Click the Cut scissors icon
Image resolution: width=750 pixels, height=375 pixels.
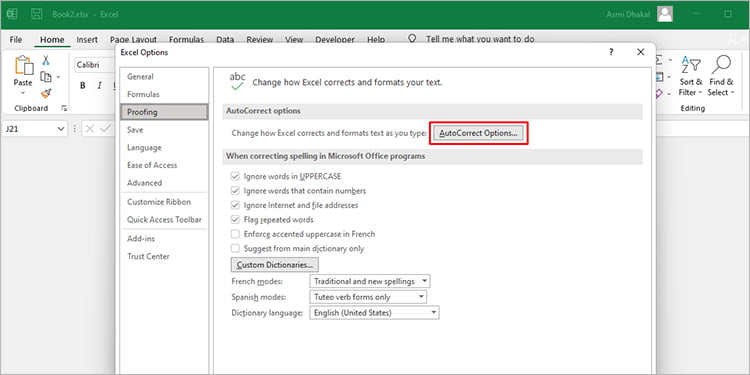point(46,60)
